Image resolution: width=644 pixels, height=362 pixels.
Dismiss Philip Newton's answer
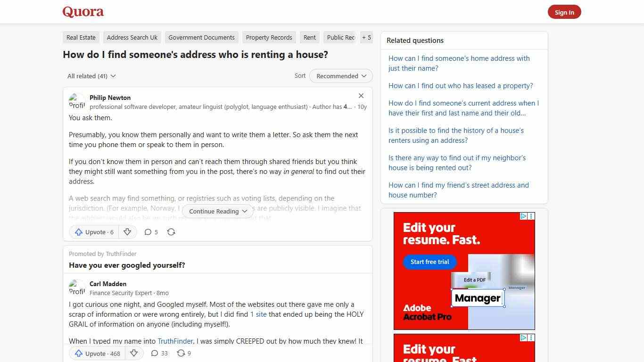(x=361, y=96)
